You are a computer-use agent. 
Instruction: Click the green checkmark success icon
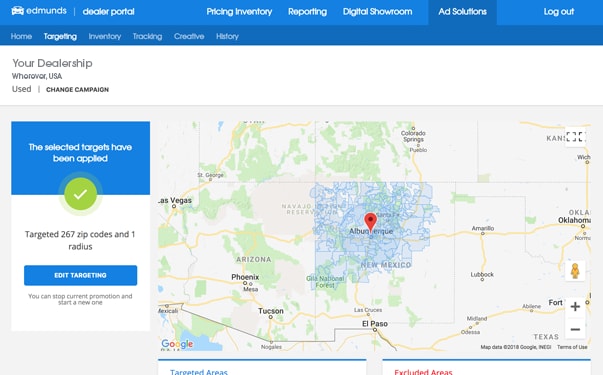coord(80,194)
